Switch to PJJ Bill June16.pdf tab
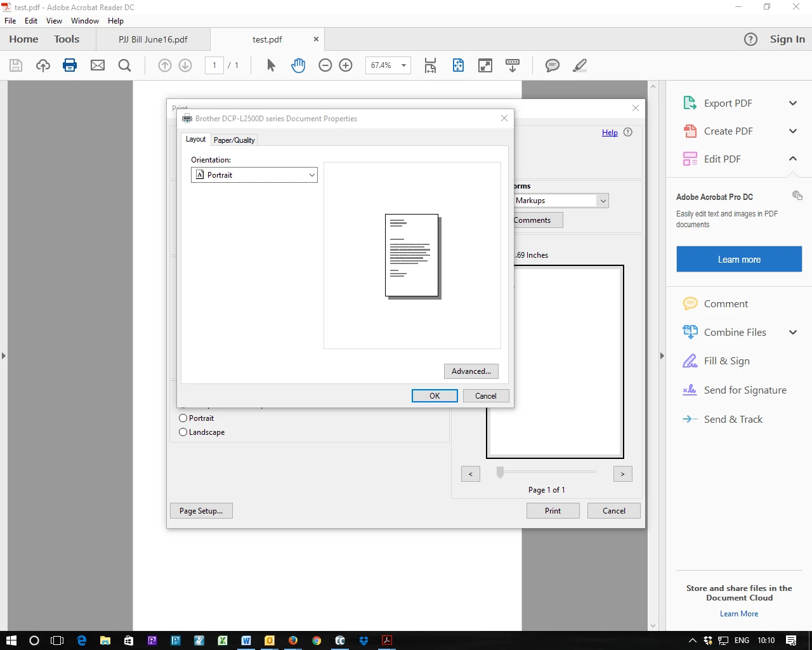 point(153,39)
